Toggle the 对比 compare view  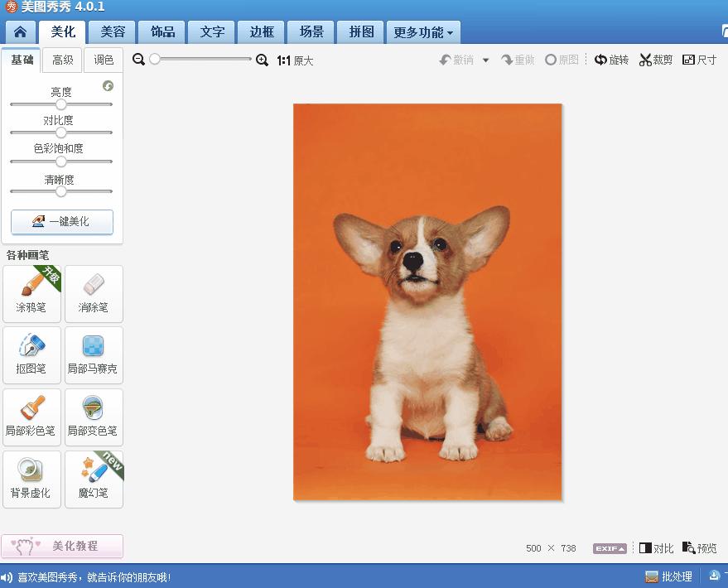point(656,548)
